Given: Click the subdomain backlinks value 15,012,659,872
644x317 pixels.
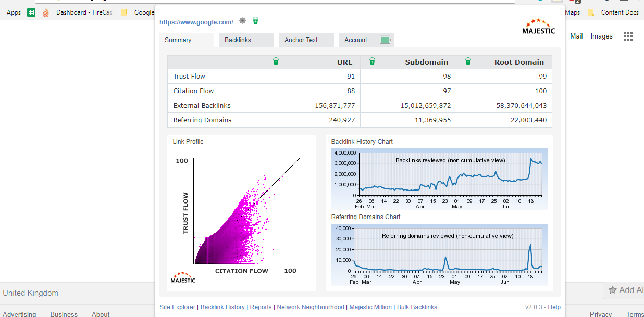Looking at the screenshot, I should click(x=426, y=106).
